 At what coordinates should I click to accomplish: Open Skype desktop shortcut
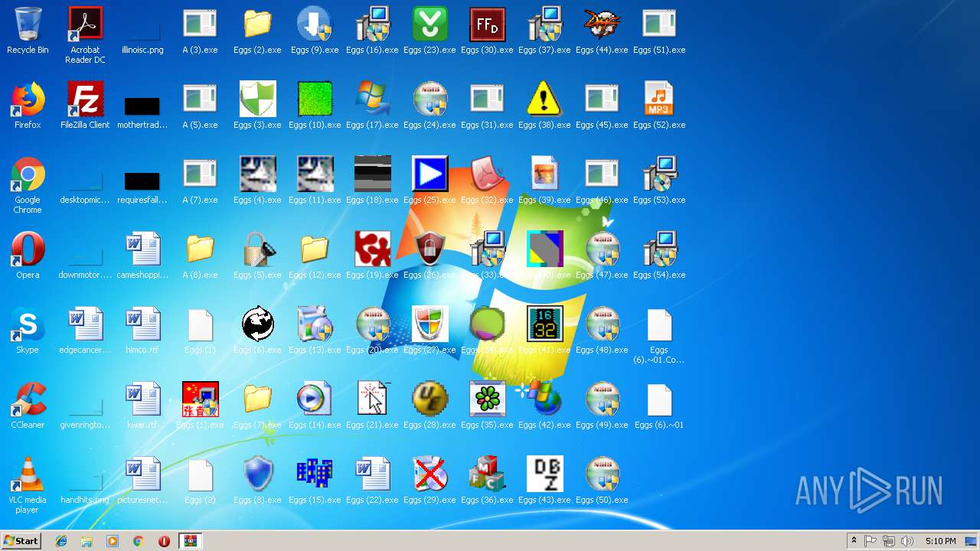click(x=28, y=331)
